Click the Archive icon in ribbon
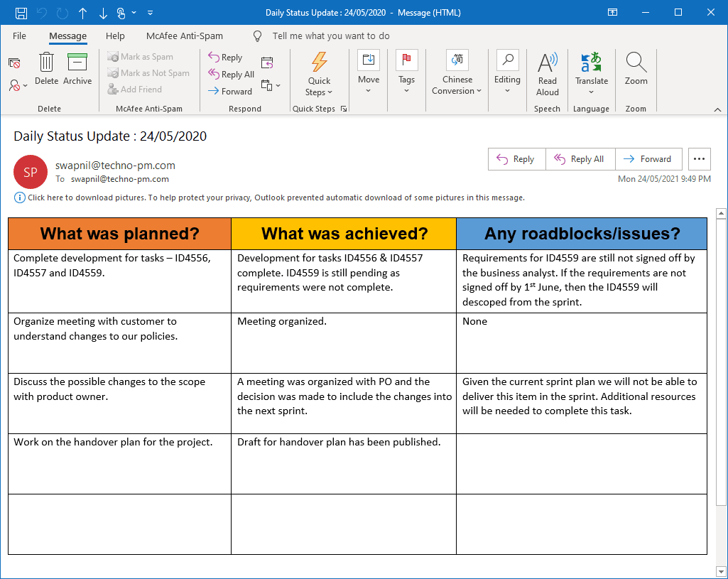The image size is (728, 579). point(77,62)
